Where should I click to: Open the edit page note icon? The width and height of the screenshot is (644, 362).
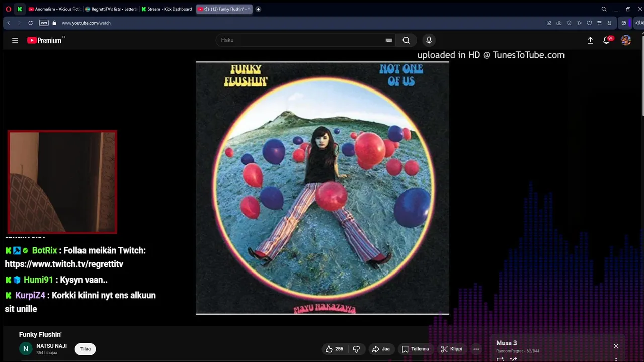click(549, 23)
